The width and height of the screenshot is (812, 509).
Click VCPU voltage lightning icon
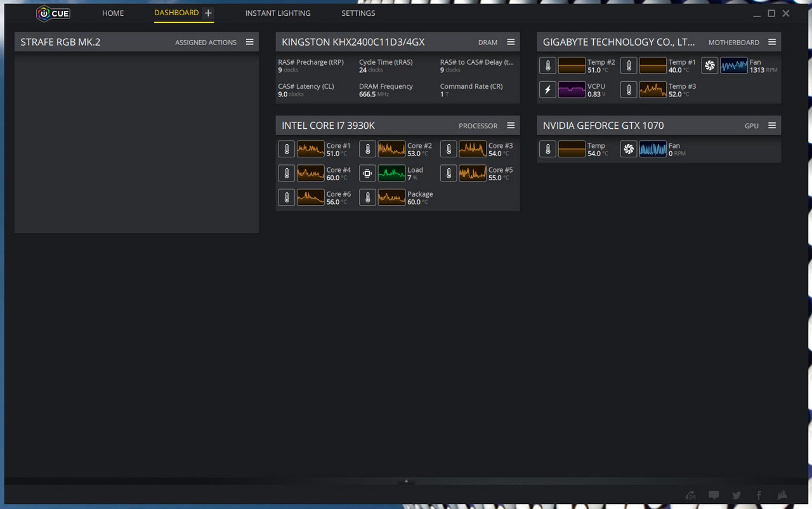547,89
